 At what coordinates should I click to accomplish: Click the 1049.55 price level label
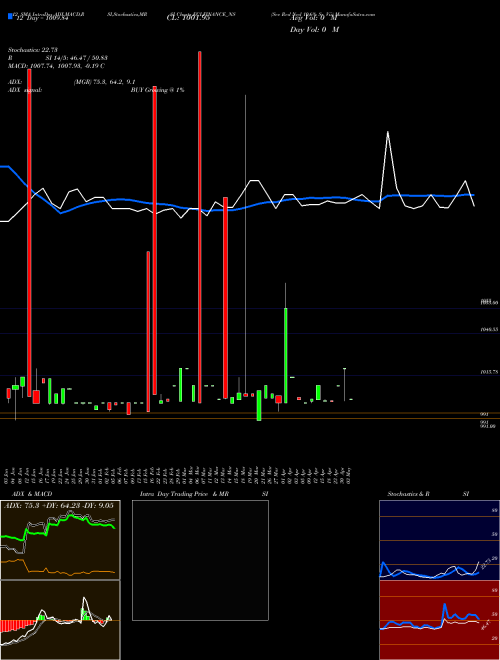[x=489, y=330]
